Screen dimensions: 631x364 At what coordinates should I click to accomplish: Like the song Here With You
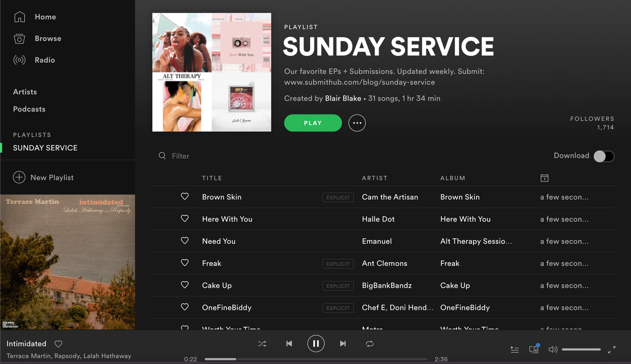[185, 219]
